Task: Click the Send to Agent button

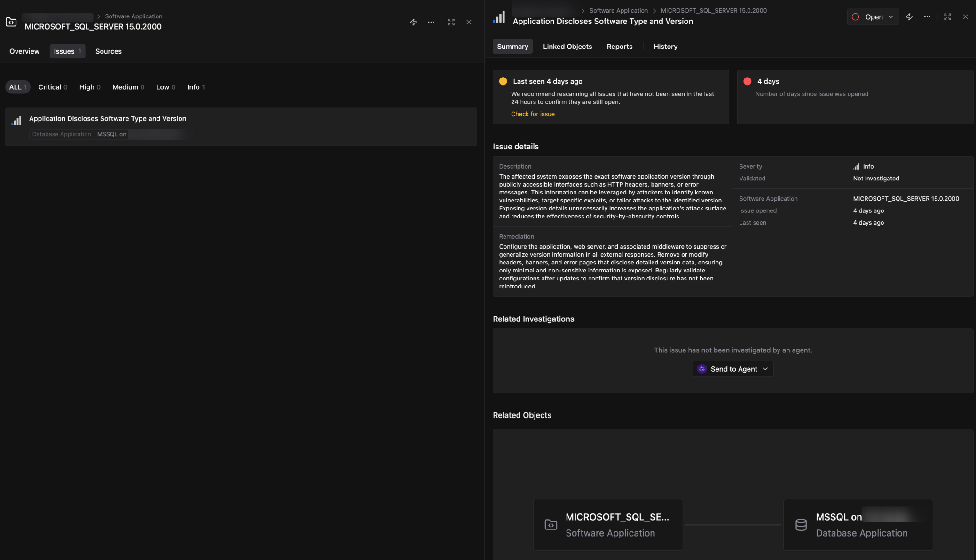Action: click(x=732, y=369)
